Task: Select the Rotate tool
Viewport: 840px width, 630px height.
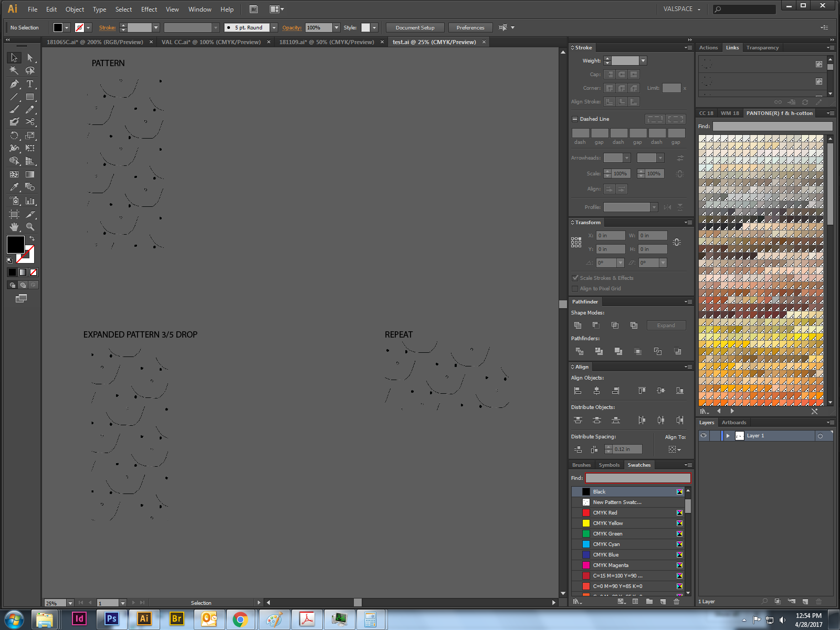Action: (x=14, y=135)
